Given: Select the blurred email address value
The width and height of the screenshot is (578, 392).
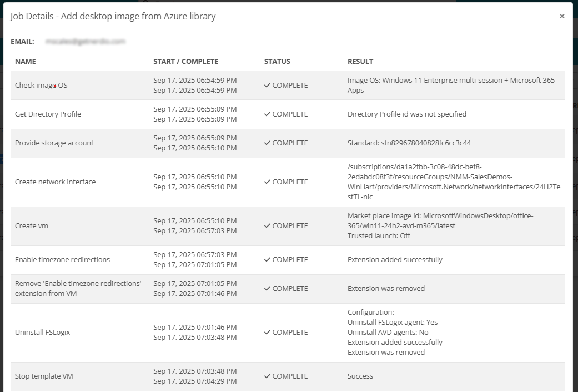Looking at the screenshot, I should click(x=85, y=41).
